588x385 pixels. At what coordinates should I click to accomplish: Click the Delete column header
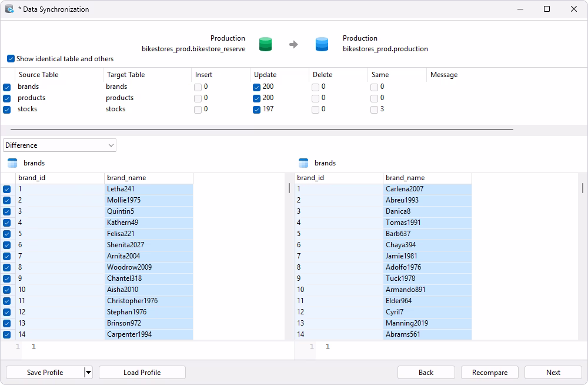tap(338, 75)
